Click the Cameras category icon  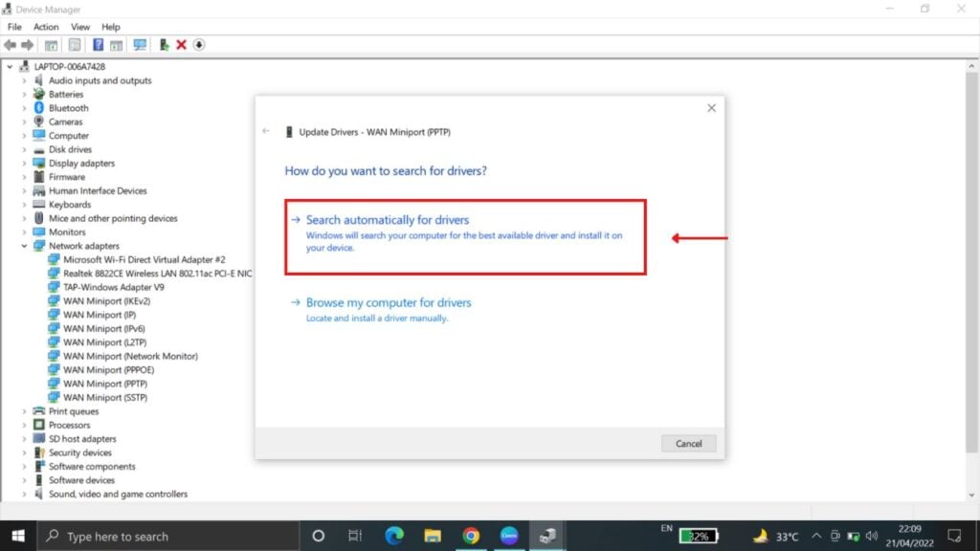coord(38,121)
